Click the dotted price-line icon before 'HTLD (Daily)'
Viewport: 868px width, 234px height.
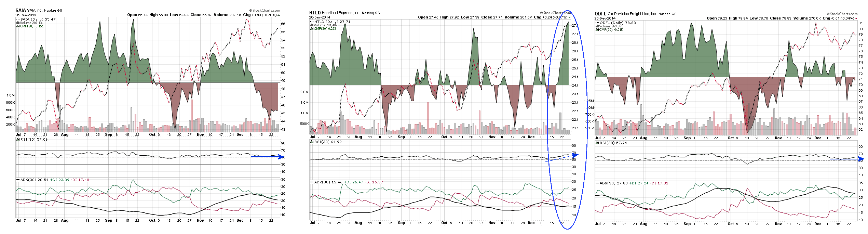tap(312, 22)
